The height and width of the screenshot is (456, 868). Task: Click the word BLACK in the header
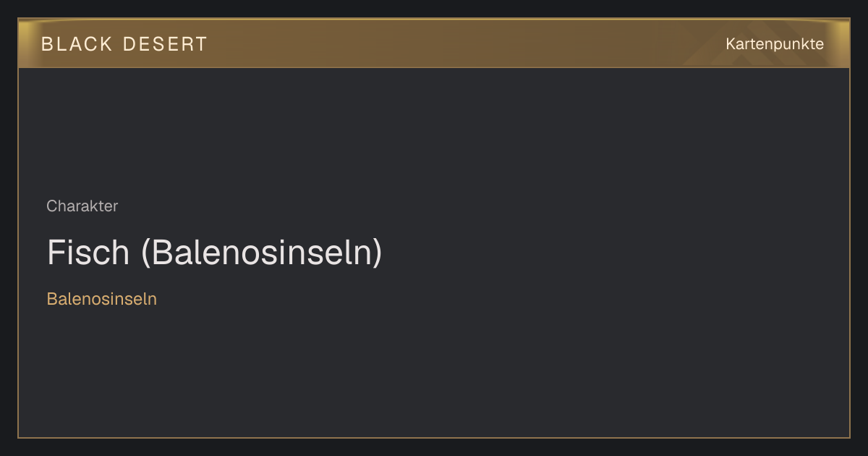(77, 44)
